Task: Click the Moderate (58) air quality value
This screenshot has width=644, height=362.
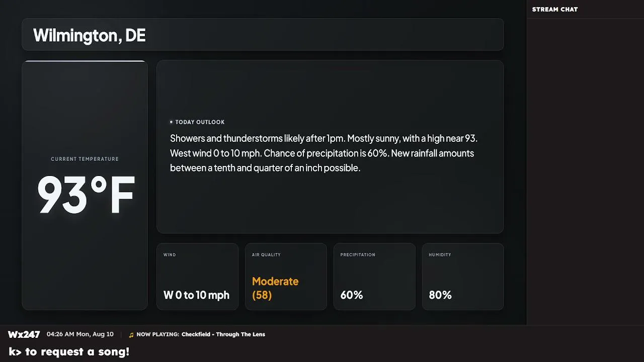Action: [x=275, y=288]
